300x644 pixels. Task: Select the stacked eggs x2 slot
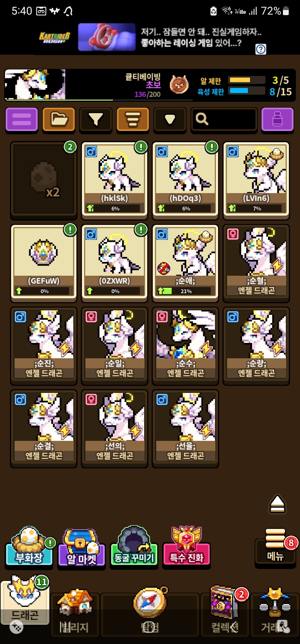pos(44,180)
